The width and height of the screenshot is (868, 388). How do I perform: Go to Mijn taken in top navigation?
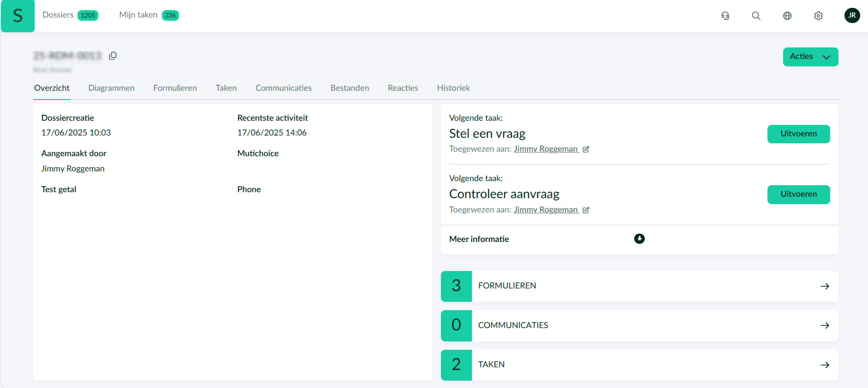click(138, 15)
